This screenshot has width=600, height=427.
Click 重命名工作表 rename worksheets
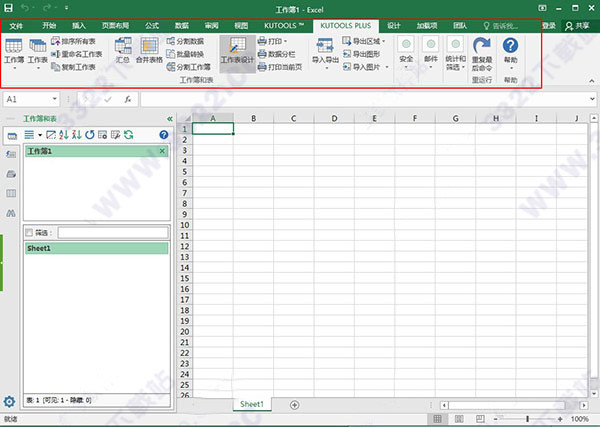tap(77, 54)
